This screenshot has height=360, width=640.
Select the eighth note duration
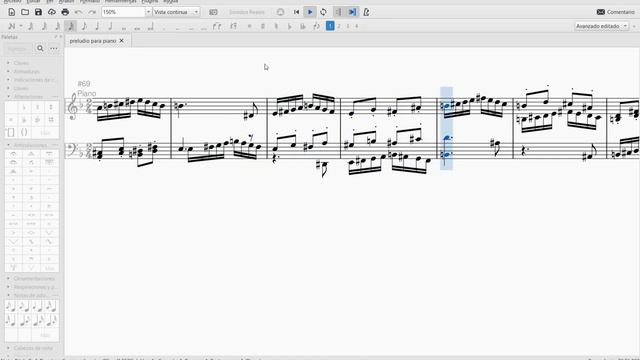tap(84, 26)
